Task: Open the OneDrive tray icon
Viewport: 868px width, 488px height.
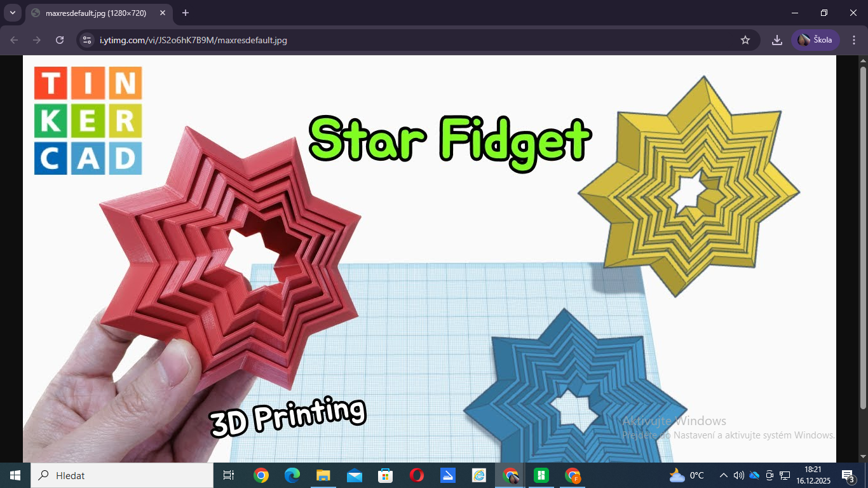Action: pos(754,475)
